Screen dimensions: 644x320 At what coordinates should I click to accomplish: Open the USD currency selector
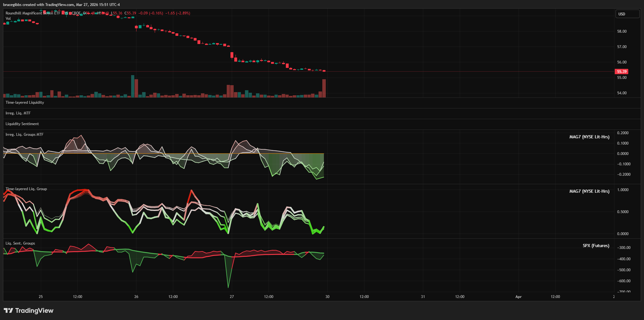(627, 14)
